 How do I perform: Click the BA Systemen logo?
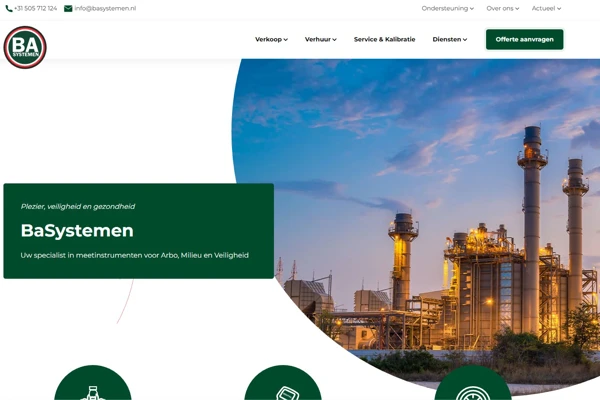(25, 47)
